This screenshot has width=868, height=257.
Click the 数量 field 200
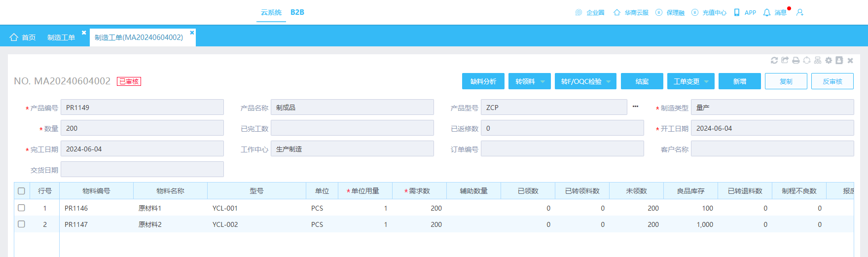(x=142, y=128)
